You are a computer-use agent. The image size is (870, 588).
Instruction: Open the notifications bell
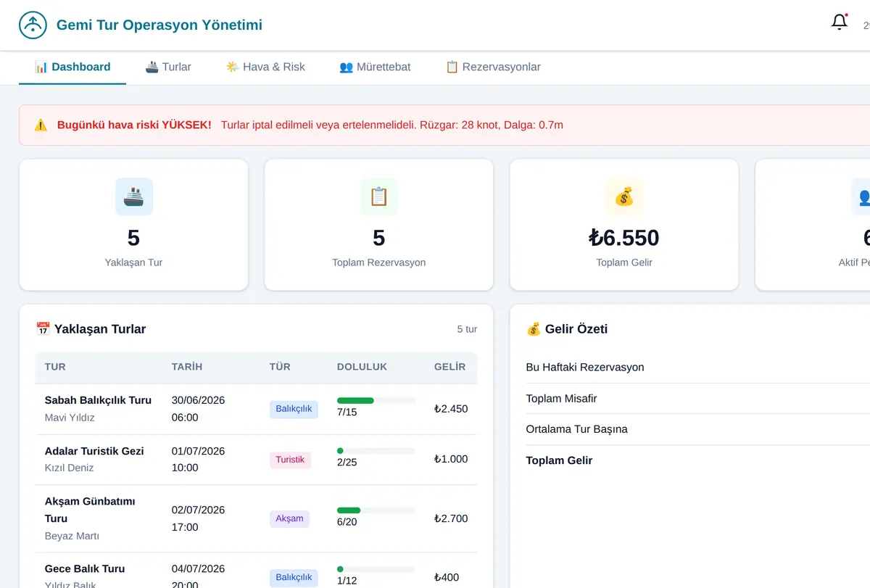pyautogui.click(x=840, y=22)
